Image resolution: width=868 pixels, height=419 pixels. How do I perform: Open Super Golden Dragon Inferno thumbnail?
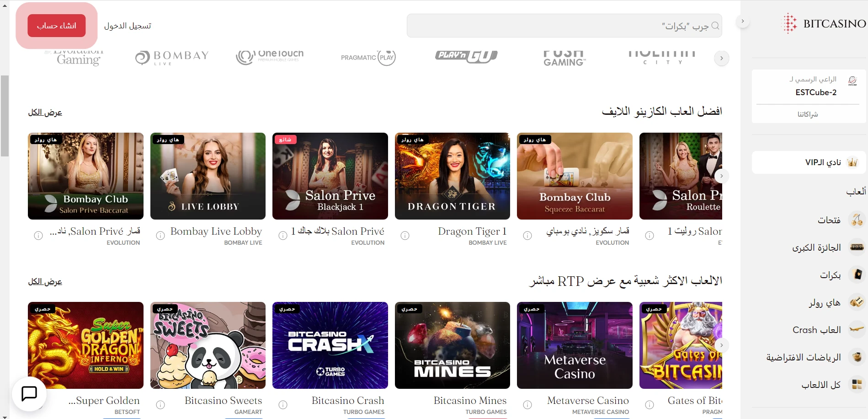click(85, 345)
